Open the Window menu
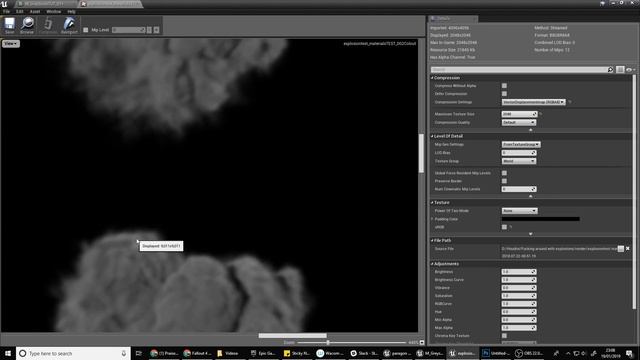This screenshot has height=360, width=640. [53, 11]
